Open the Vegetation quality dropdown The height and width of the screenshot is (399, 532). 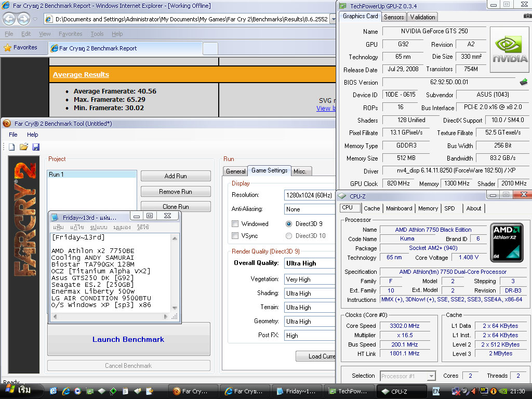310,280
